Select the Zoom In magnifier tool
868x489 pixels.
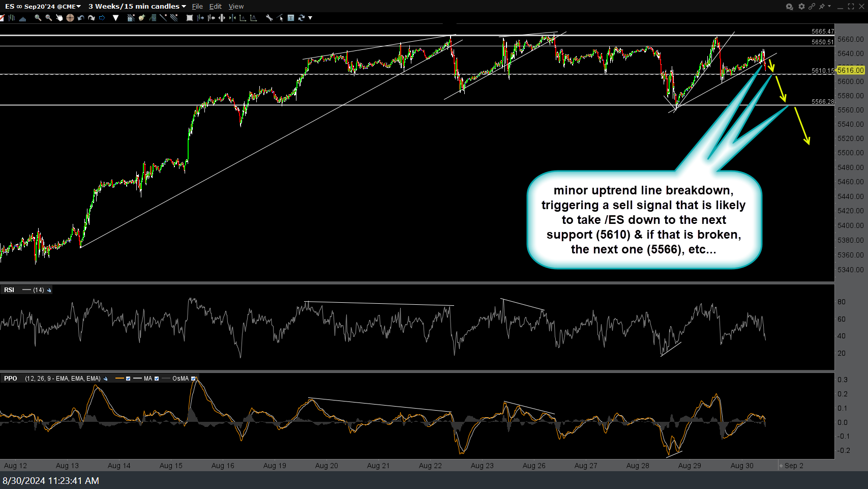tap(37, 18)
